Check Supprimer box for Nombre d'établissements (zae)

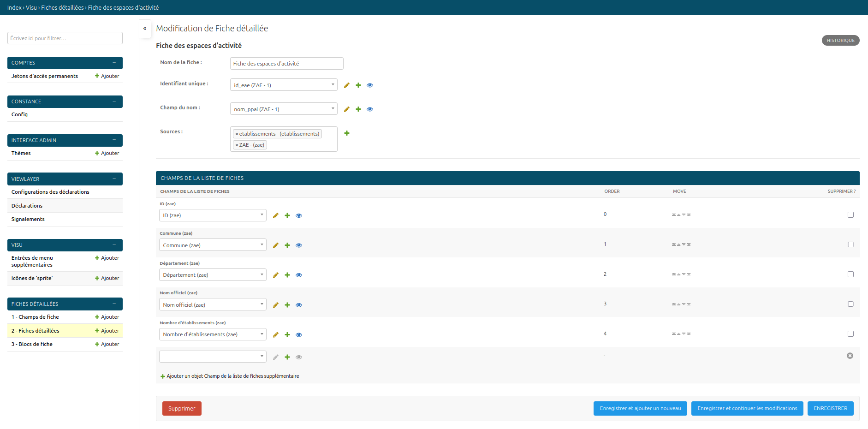click(850, 334)
